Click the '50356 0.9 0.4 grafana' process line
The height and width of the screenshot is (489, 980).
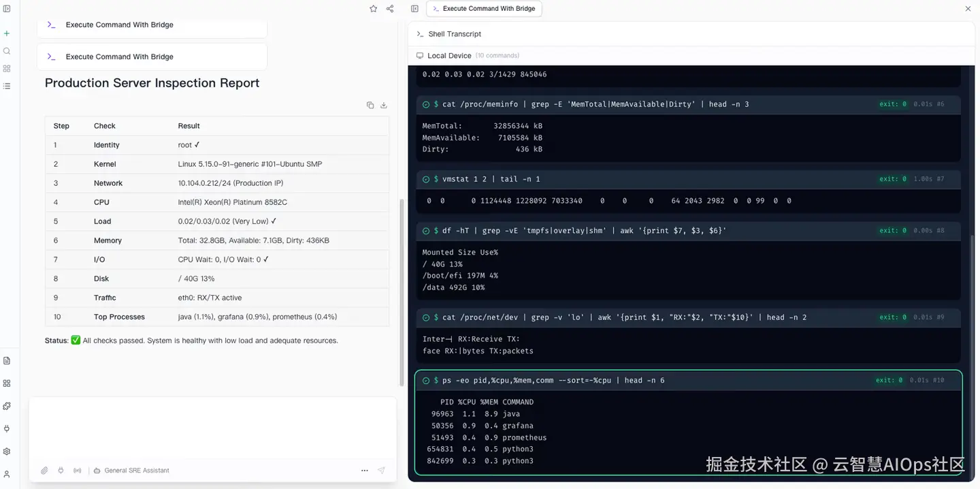pos(483,426)
